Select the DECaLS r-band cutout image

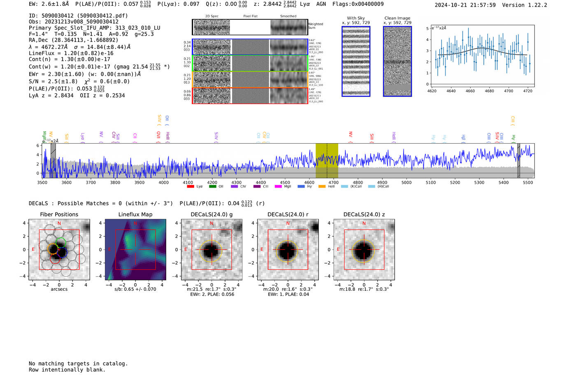[288, 250]
